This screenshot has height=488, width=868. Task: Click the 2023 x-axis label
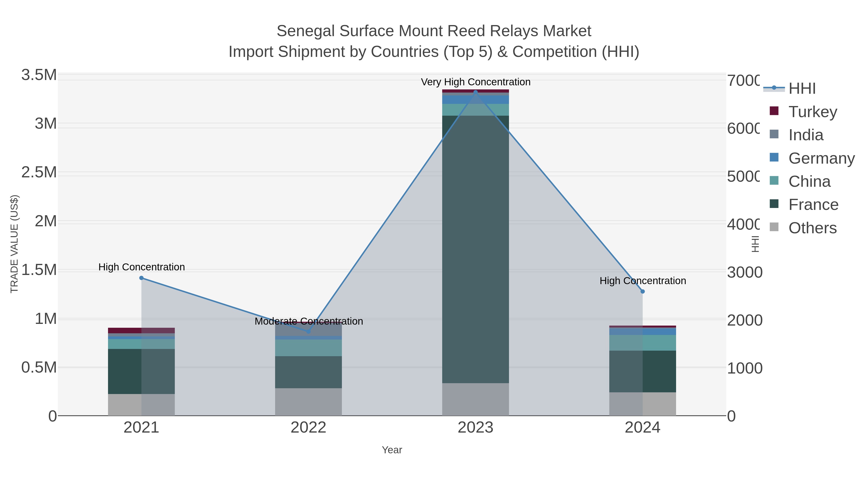475,428
